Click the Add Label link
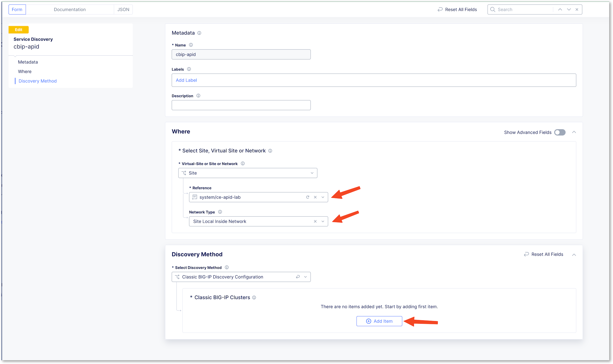The image size is (613, 364). 186,80
